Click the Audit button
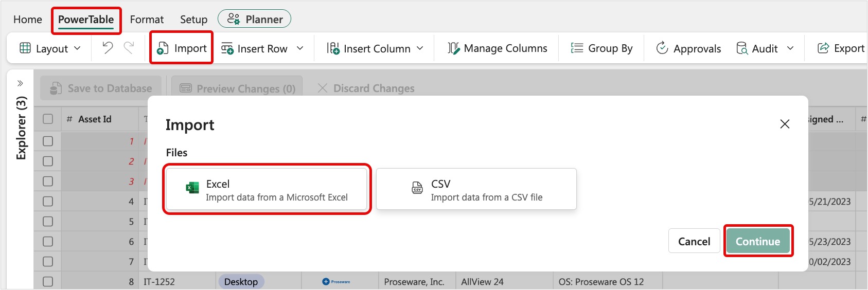This screenshot has width=868, height=290. [x=757, y=48]
